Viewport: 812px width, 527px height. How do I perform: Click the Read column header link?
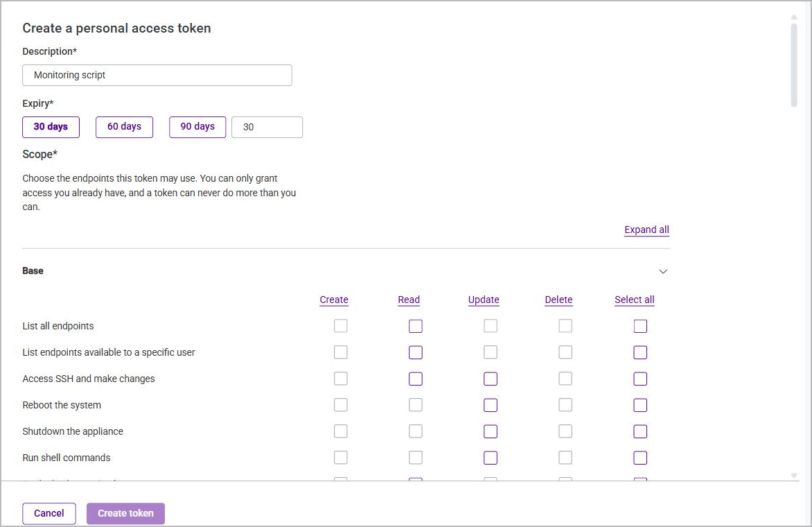(x=409, y=300)
